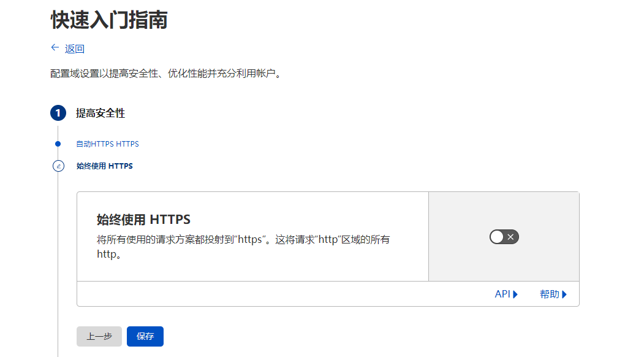The image size is (644, 357).
Task: Click the 返回 link
Action: pyautogui.click(x=72, y=48)
